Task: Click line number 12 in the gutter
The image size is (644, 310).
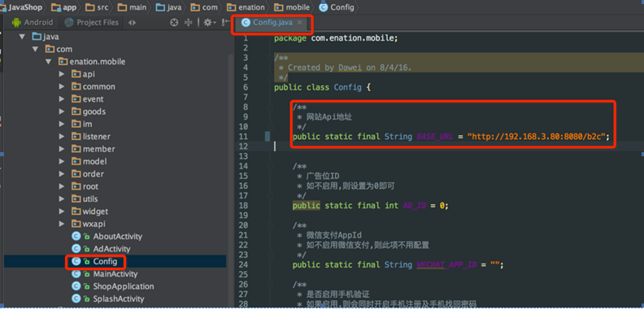Action: (244, 146)
